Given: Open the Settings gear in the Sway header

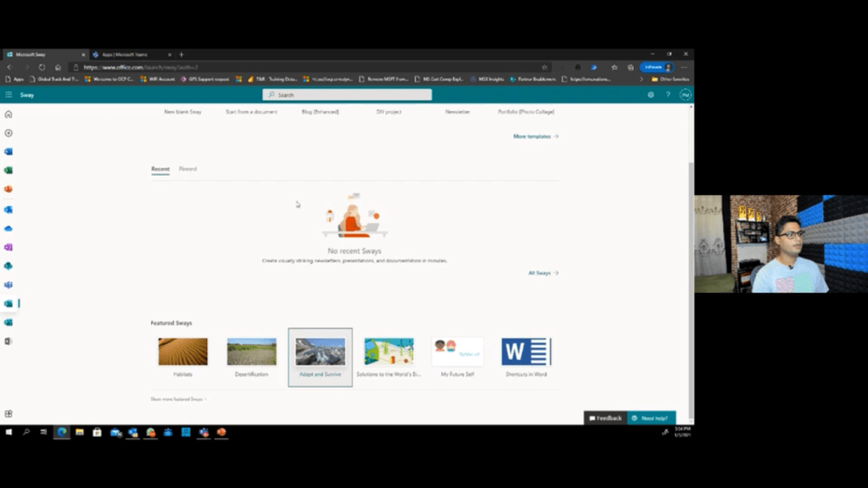Looking at the screenshot, I should coord(651,95).
